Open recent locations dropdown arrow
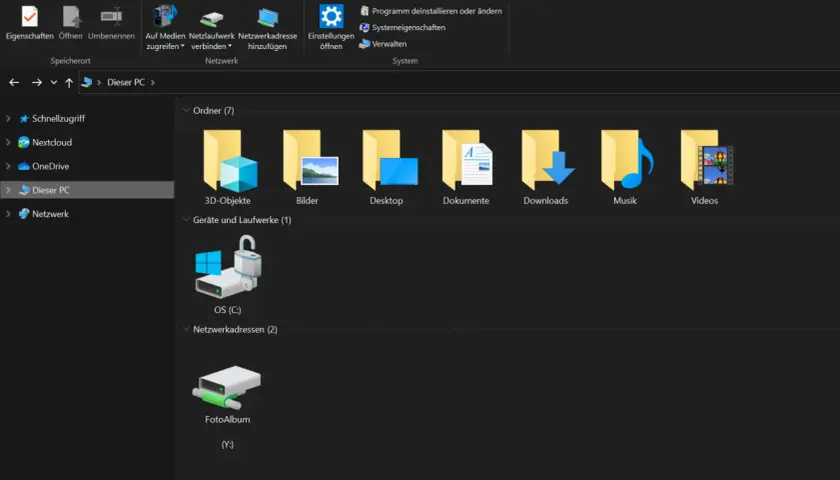The height and width of the screenshot is (480, 840). pos(54,82)
